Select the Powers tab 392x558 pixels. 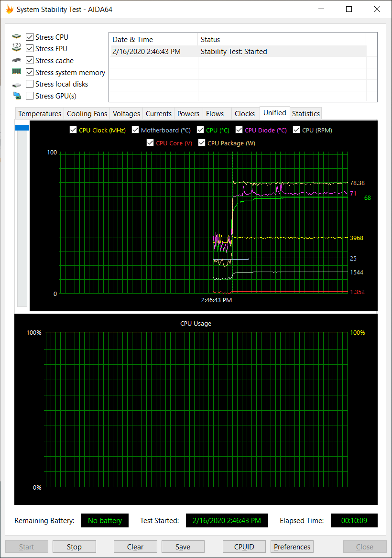click(188, 113)
